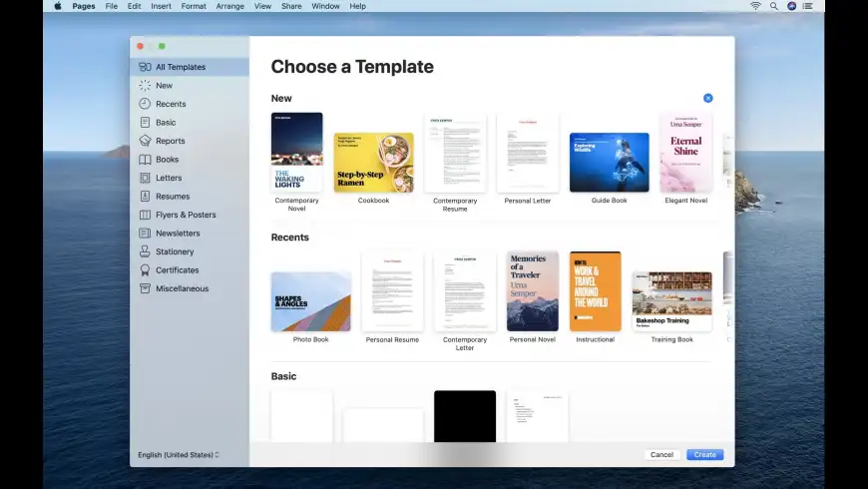
Task: Click the Books open-book icon
Action: [145, 160]
